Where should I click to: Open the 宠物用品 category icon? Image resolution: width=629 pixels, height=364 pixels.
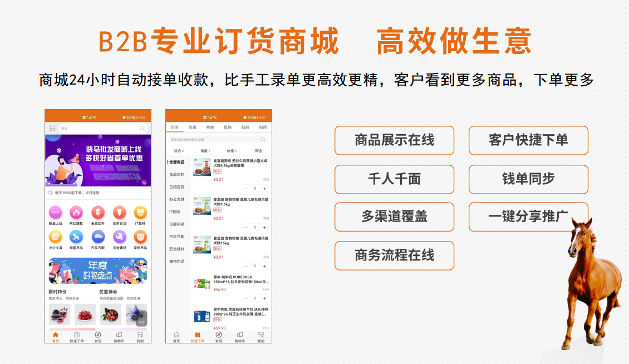(140, 237)
